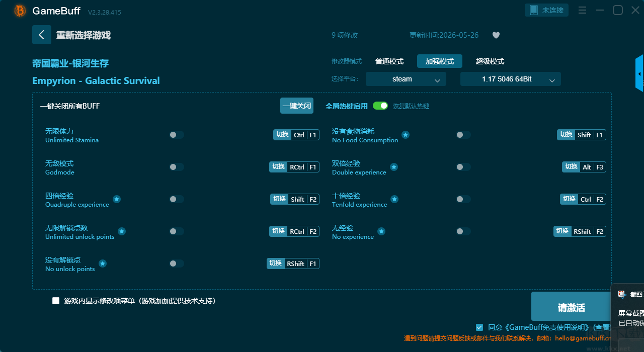Click the 帝国霸业-银河生存 game name
This screenshot has width=644, height=352.
70,63
